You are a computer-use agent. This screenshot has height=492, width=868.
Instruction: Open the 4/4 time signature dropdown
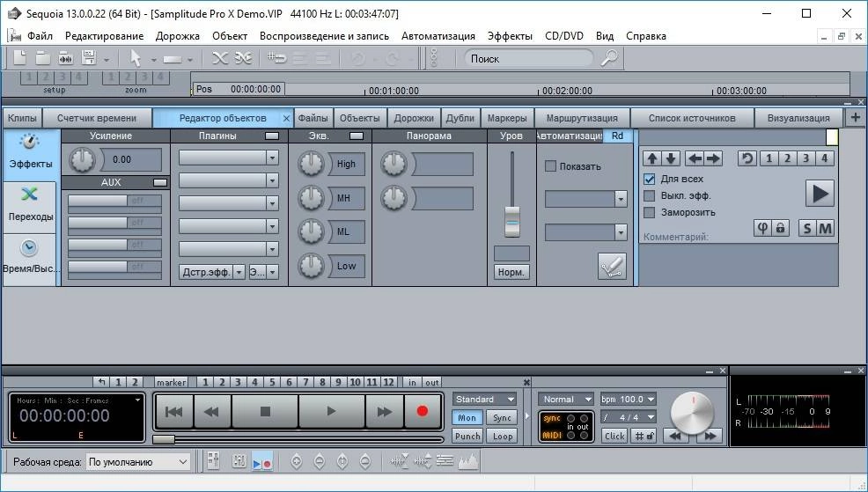629,417
